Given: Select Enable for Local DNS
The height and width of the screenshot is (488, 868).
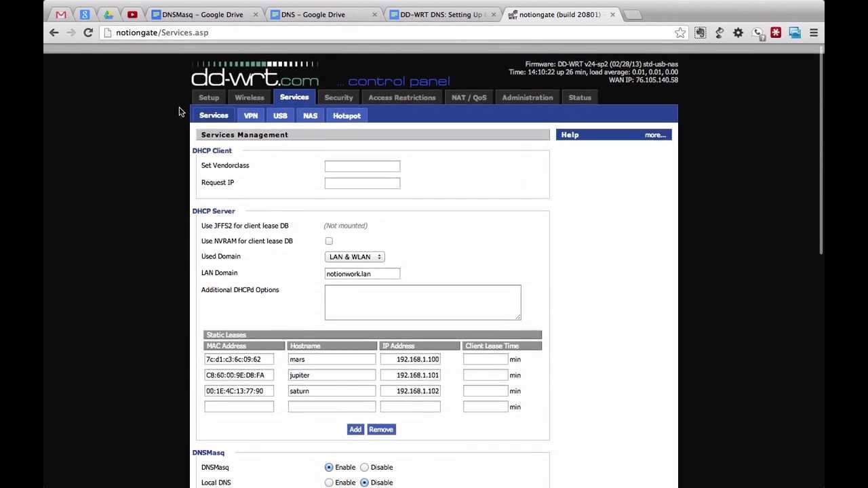Looking at the screenshot, I should (329, 483).
